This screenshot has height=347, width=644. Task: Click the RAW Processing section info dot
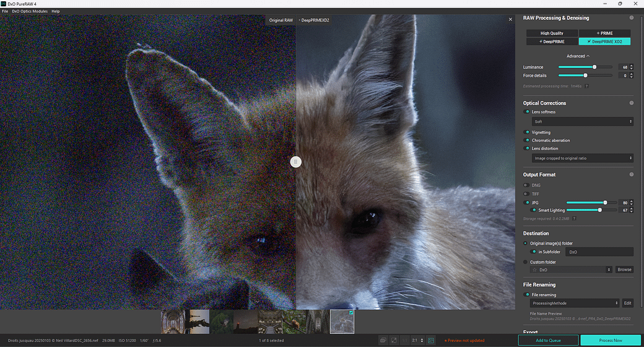[632, 18]
